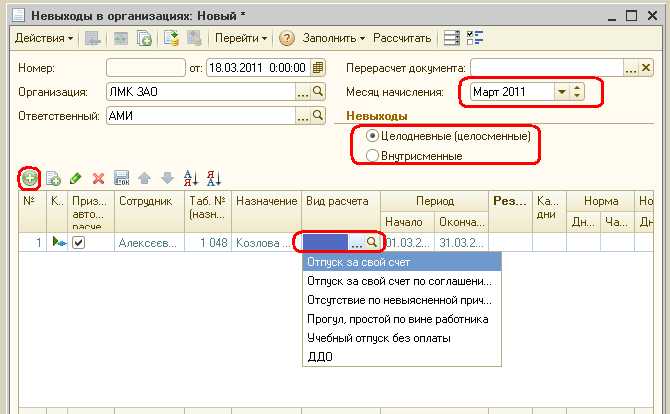This screenshot has height=414, width=670.
Task: Choose ДДО from the list
Action: click(402, 357)
